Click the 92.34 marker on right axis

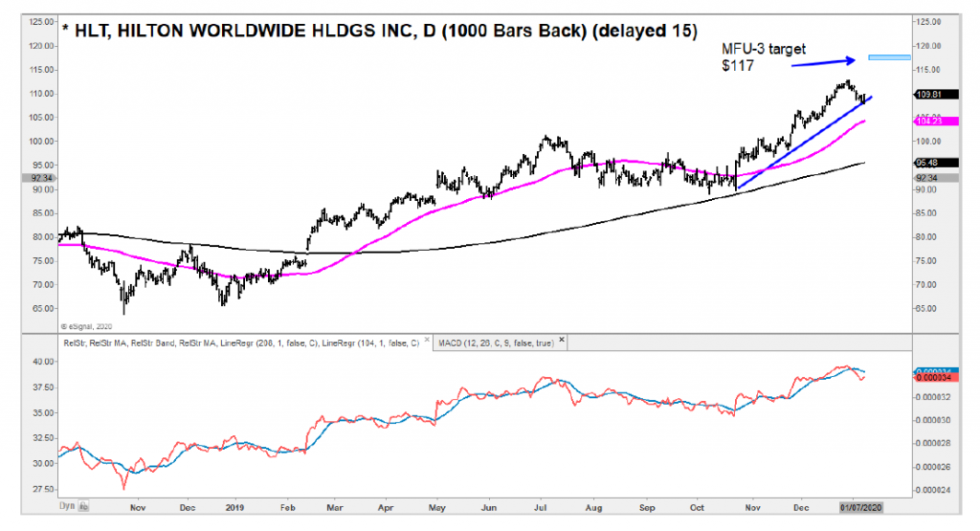click(936, 178)
